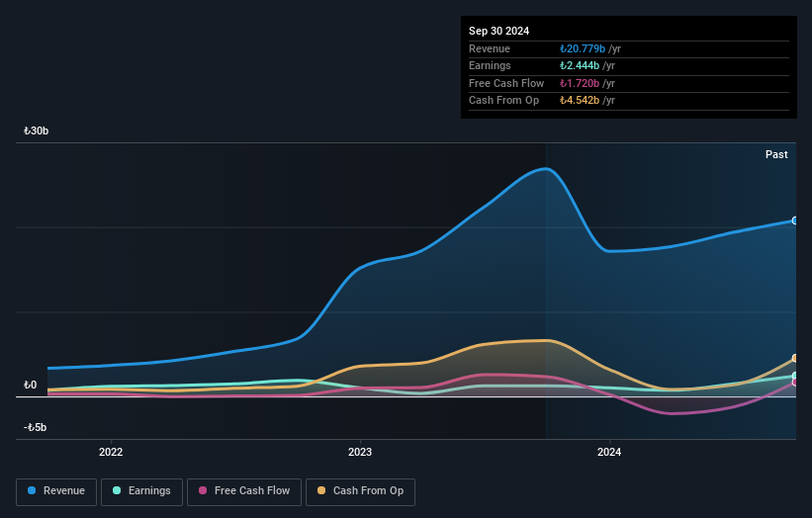Viewport: 812px width, 518px height.
Task: Click the Sep 30 2024 tooltip date
Action: (498, 31)
